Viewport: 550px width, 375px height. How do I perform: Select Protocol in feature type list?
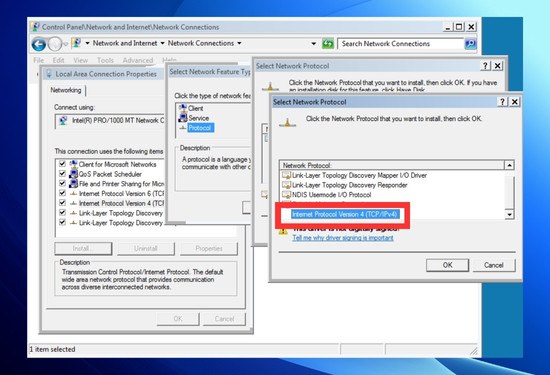pos(200,128)
